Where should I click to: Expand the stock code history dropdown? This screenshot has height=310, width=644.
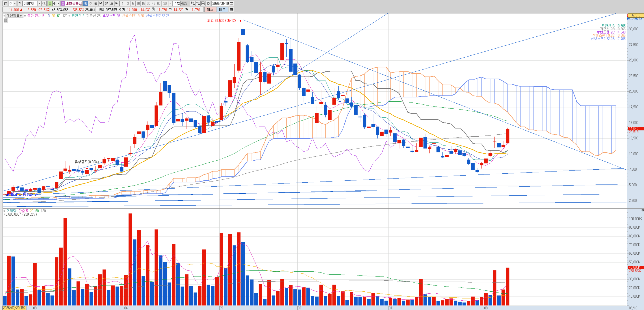click(x=40, y=3)
